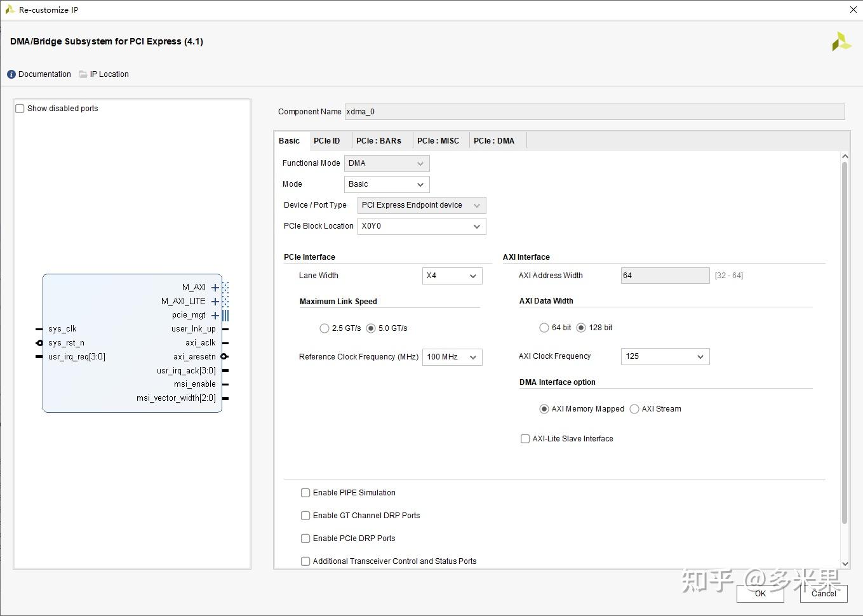Expand the pcie_mgt port plus icon

(x=215, y=315)
